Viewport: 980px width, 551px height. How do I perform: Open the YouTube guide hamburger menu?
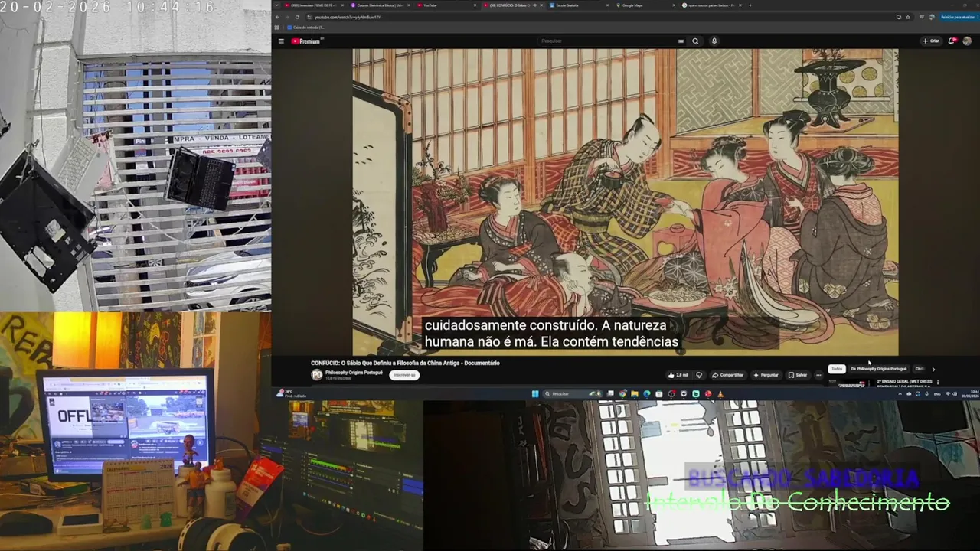(x=281, y=41)
